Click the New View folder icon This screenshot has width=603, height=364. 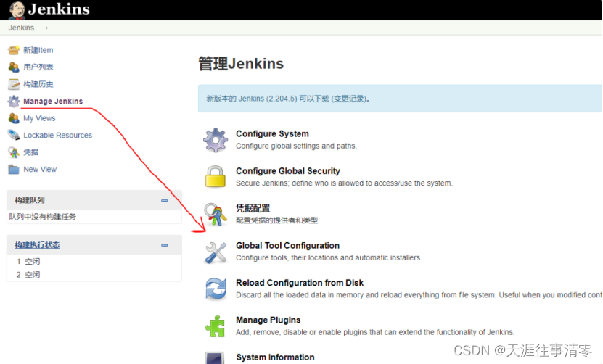click(14, 169)
